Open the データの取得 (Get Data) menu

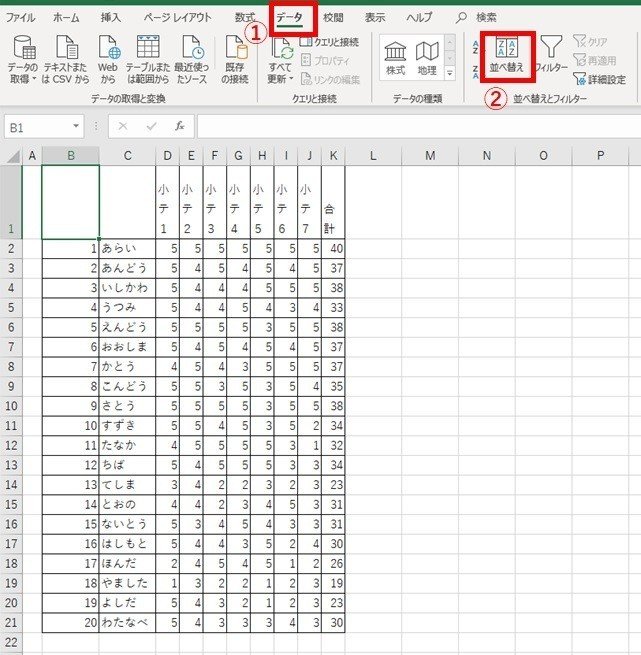click(x=23, y=58)
